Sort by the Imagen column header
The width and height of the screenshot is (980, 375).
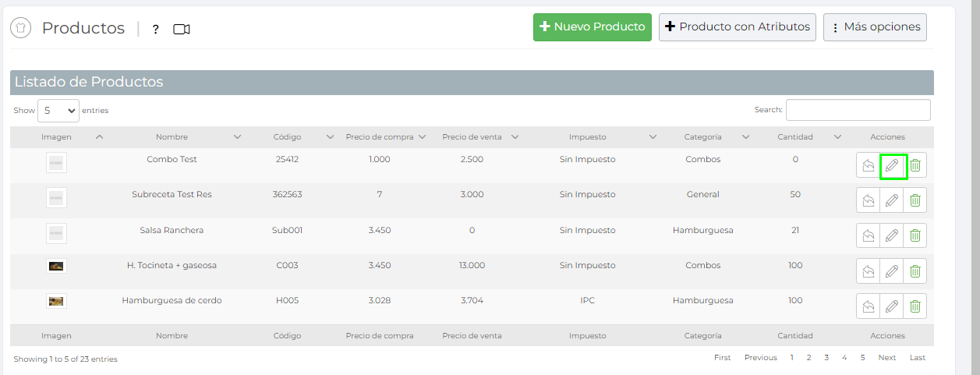click(56, 137)
